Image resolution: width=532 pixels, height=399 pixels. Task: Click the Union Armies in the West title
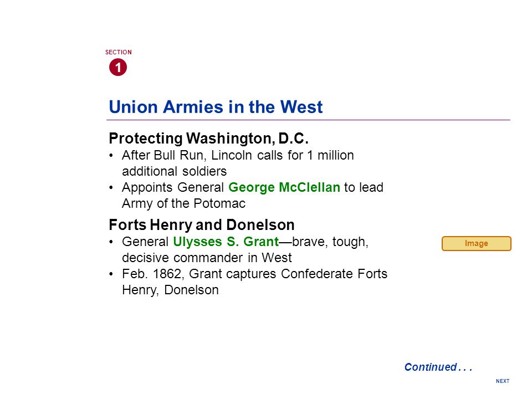tap(216, 107)
